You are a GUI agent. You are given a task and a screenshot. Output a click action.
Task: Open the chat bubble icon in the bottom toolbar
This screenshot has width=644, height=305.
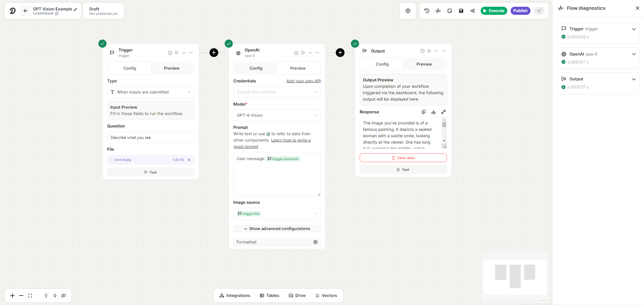(x=64, y=296)
